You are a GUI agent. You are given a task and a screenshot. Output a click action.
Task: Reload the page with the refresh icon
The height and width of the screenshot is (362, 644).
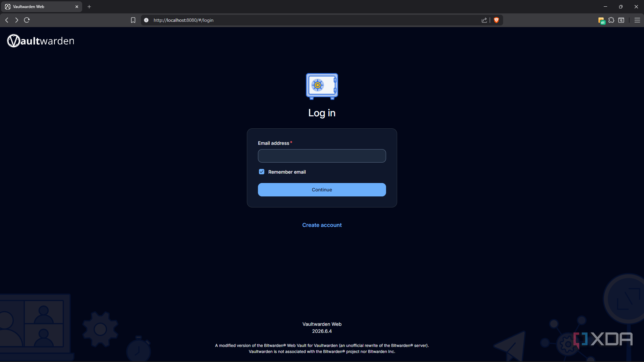pos(27,20)
